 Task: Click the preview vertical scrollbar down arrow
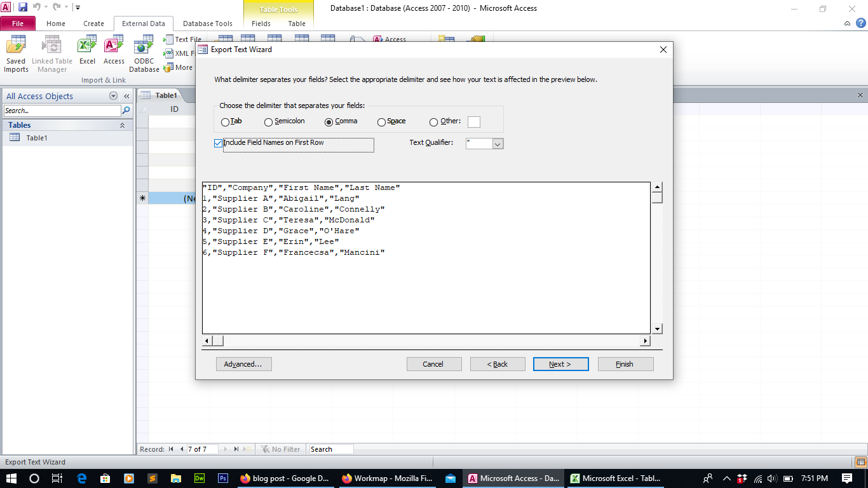click(658, 329)
